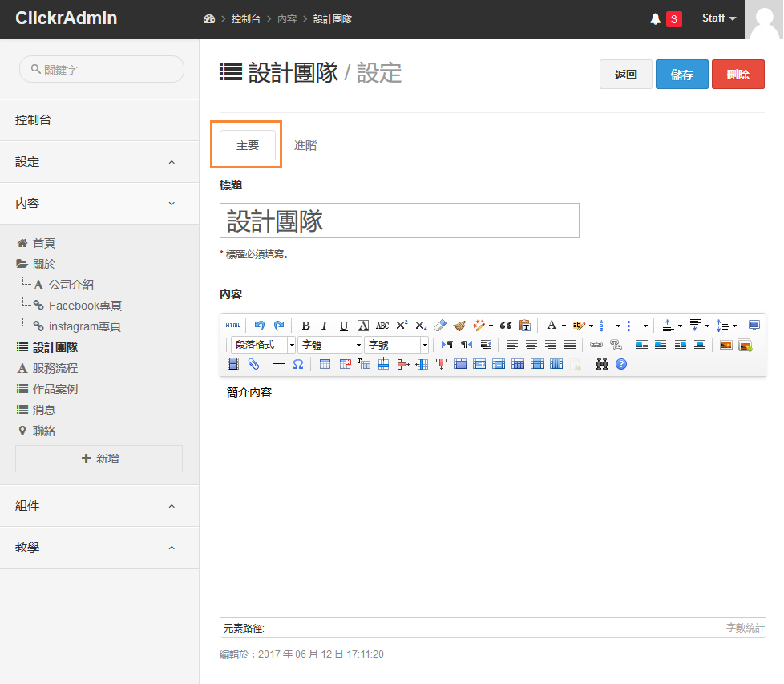Viewport: 784px width, 684px height.
Task: Click the 標題 input field
Action: (x=399, y=221)
